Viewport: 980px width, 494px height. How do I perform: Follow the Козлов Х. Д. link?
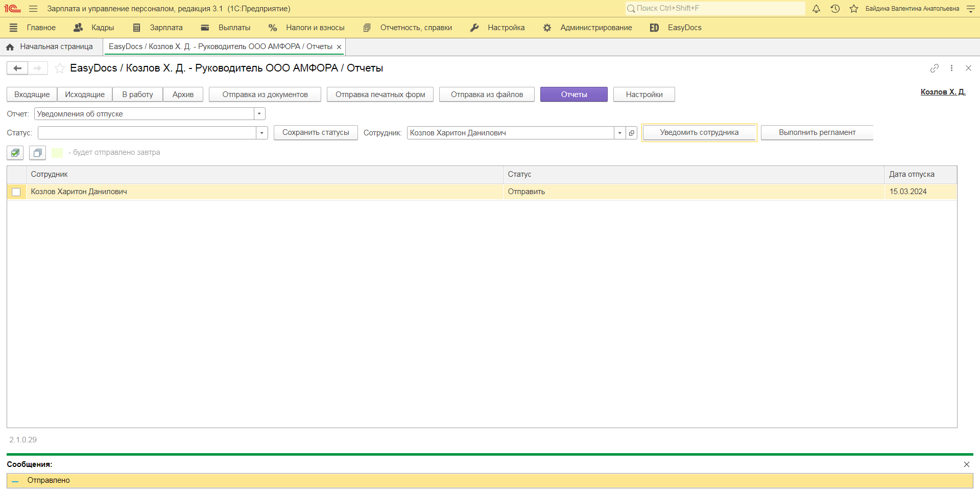click(x=943, y=92)
